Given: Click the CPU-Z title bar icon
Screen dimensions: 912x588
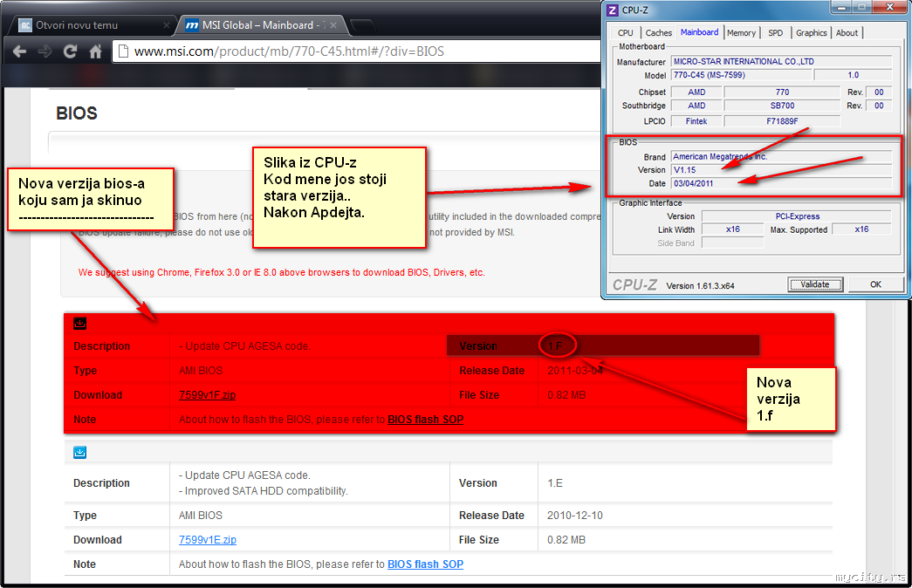Looking at the screenshot, I should [x=613, y=10].
